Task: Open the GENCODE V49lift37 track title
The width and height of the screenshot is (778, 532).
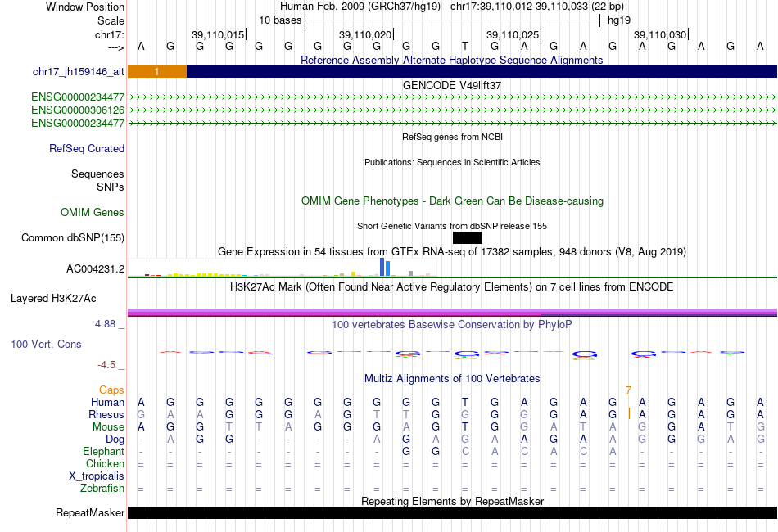Action: pyautogui.click(x=452, y=85)
